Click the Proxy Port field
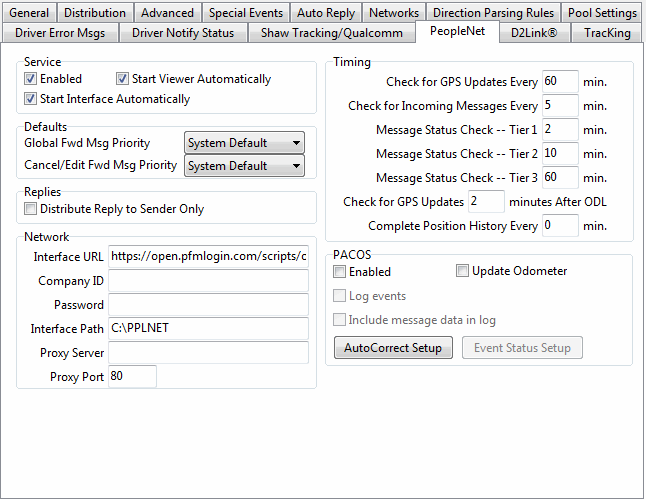This screenshot has width=646, height=500. coord(132,376)
